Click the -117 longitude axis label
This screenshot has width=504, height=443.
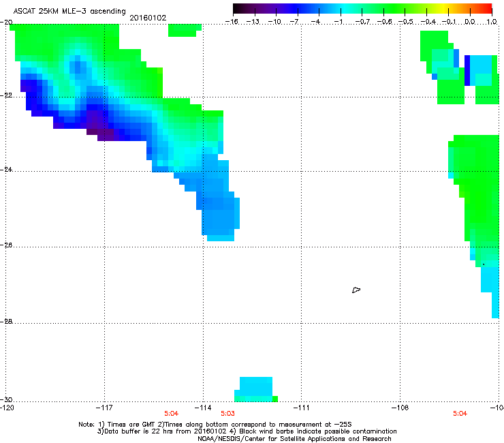tap(104, 408)
